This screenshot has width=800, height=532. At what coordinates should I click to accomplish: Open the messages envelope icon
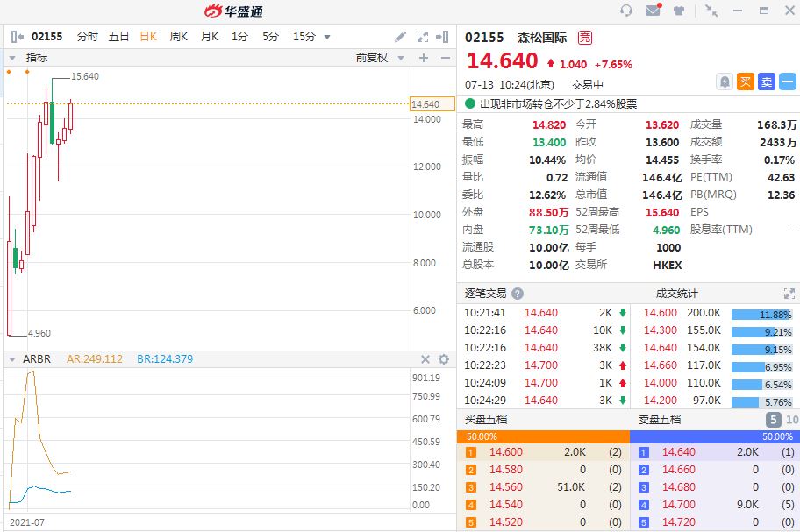point(653,11)
